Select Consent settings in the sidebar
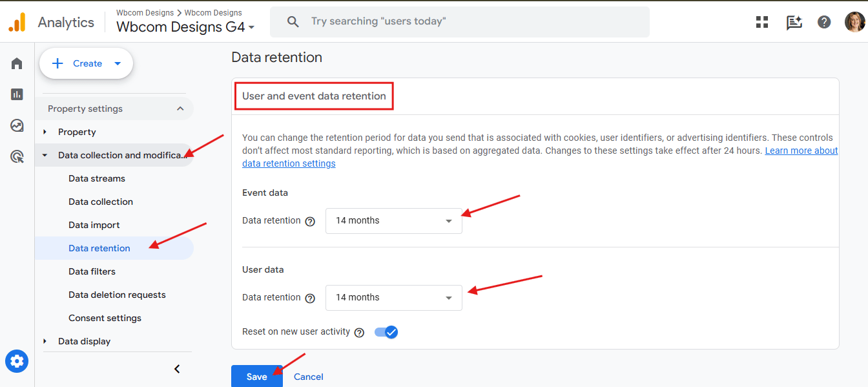This screenshot has height=387, width=868. tap(105, 318)
